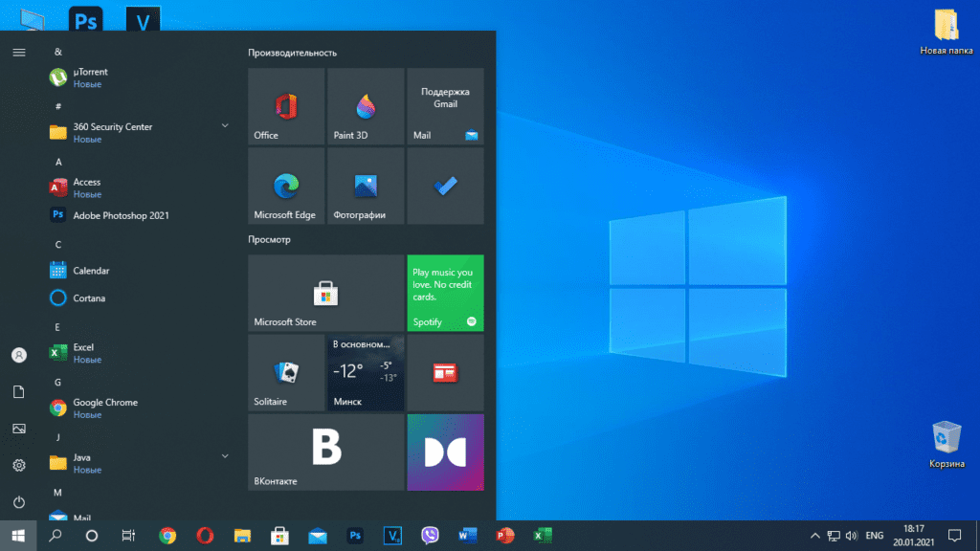Open Viber from the taskbar
The height and width of the screenshot is (551, 980).
click(430, 536)
